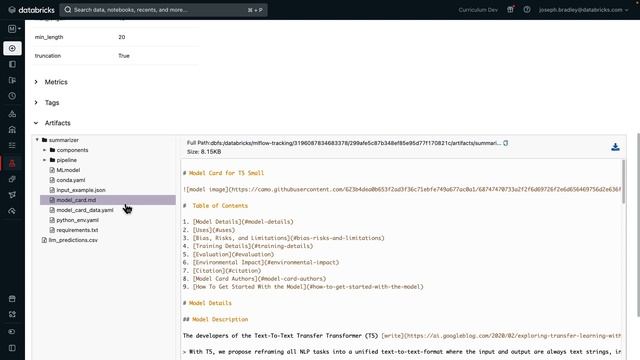Download the artifact file icon
This screenshot has width=640, height=360.
(616, 147)
